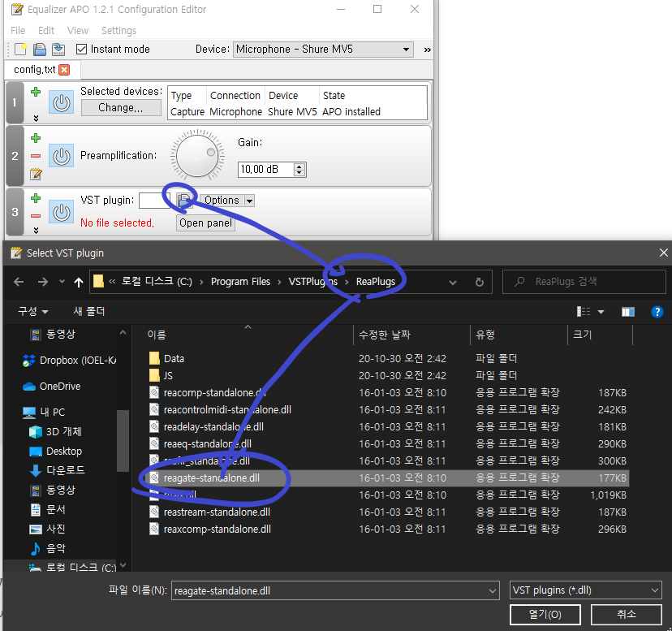
Task: Expand row 1 double-chevron arrow
Action: (x=36, y=119)
